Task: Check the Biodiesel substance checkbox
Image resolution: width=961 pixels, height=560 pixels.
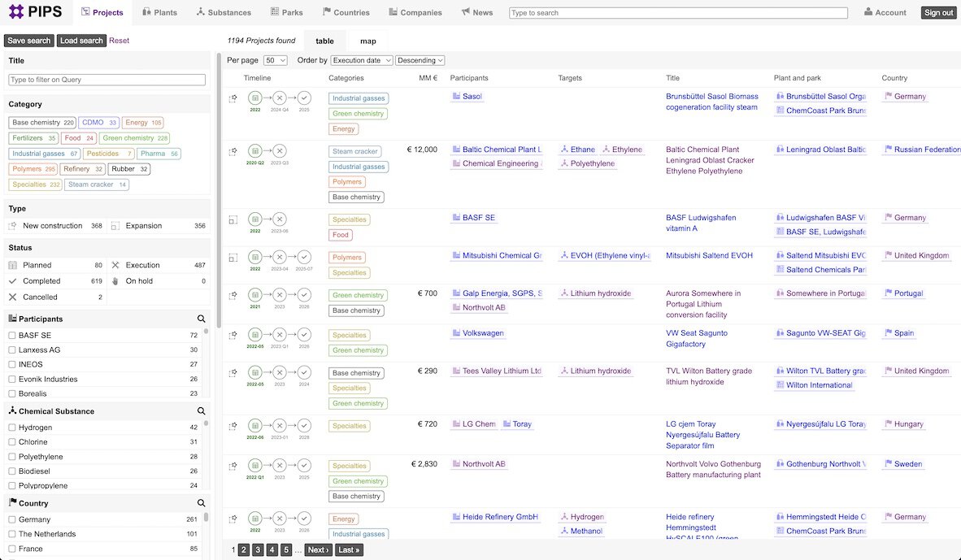Action: point(12,471)
